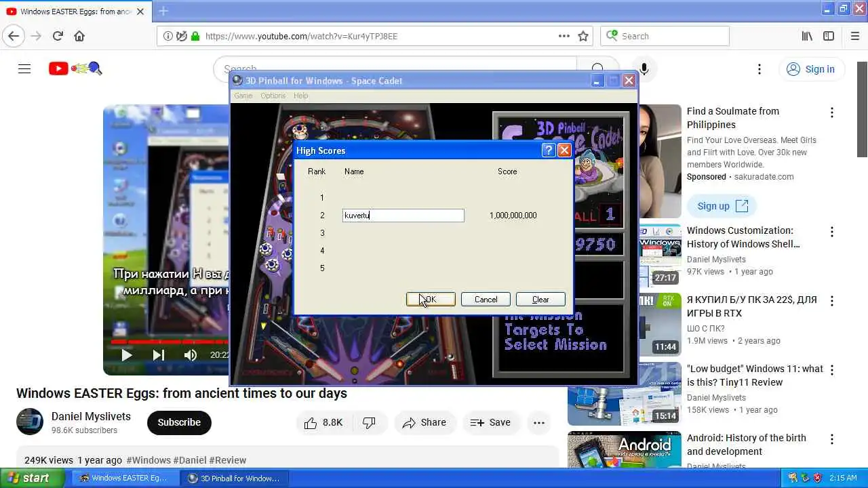Skip to next video in the player
This screenshot has width=868, height=488.
click(x=159, y=355)
